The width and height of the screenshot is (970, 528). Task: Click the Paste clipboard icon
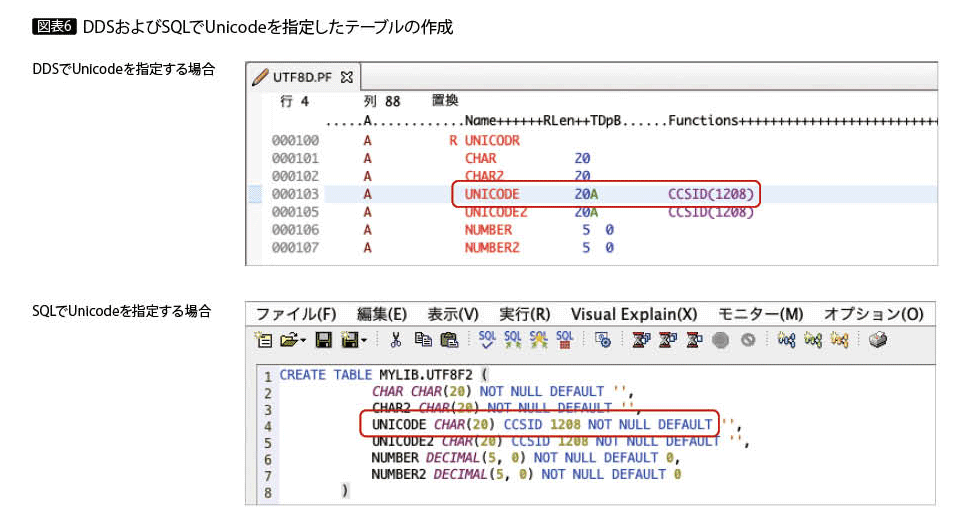pos(449,341)
